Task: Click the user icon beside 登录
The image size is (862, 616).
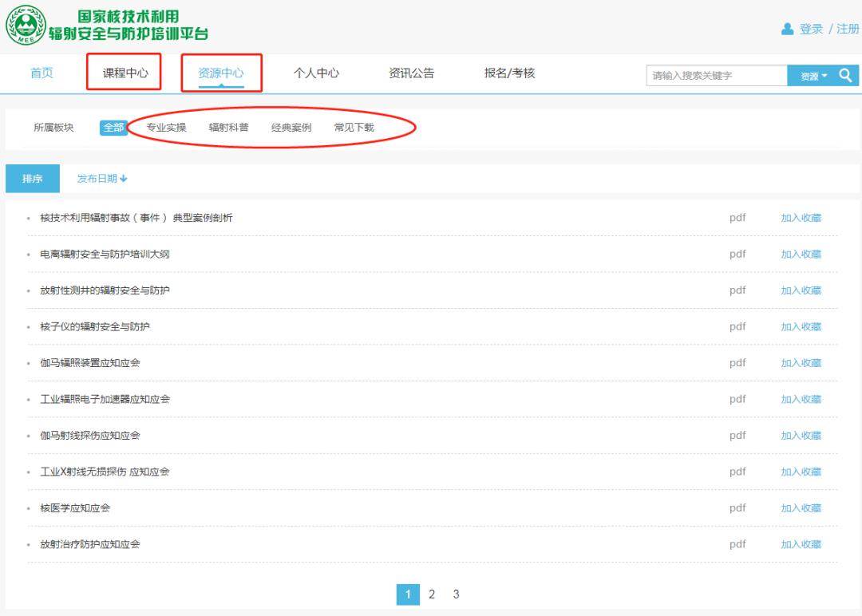Action: click(785, 29)
